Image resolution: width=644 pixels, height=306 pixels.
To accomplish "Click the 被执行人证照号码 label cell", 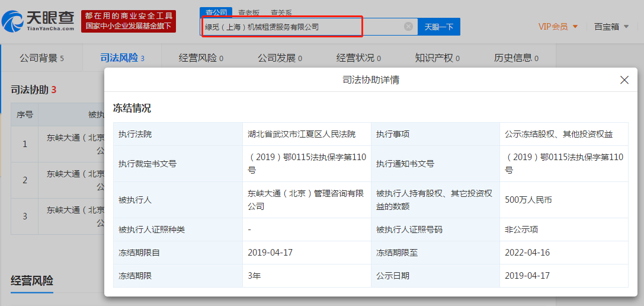I will tap(435, 230).
